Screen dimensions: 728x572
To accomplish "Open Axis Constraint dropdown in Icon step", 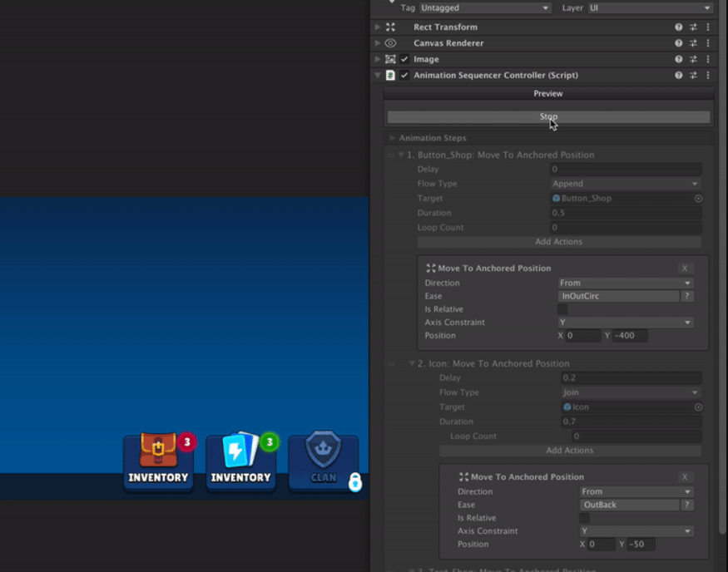I will point(636,531).
